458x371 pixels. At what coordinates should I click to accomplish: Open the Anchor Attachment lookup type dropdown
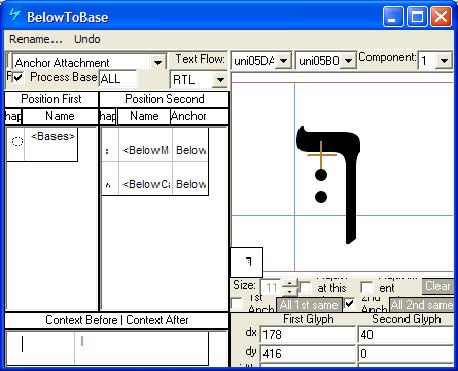tap(158, 62)
